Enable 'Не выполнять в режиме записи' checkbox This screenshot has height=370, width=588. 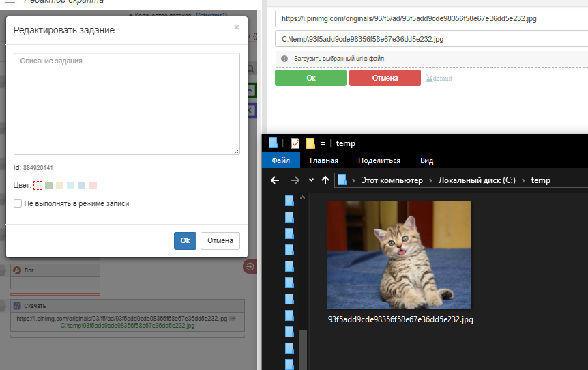tap(18, 203)
